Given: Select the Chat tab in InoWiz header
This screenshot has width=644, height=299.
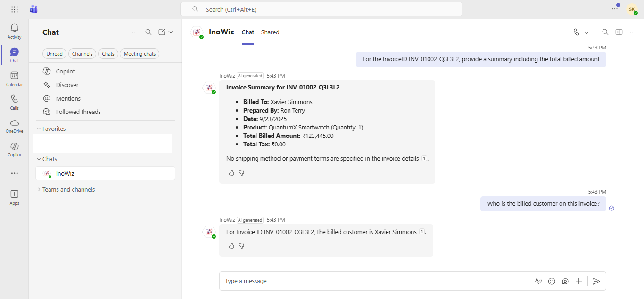Looking at the screenshot, I should [x=248, y=32].
